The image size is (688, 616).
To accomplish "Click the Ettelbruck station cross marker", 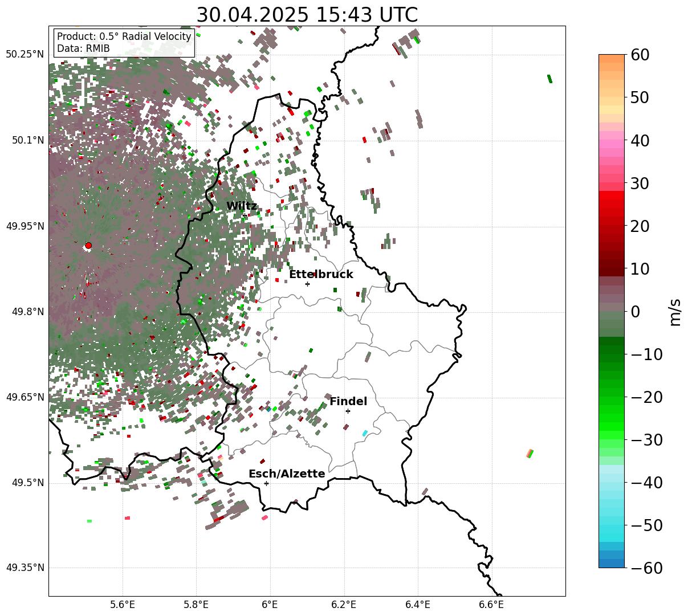I will click(x=307, y=284).
